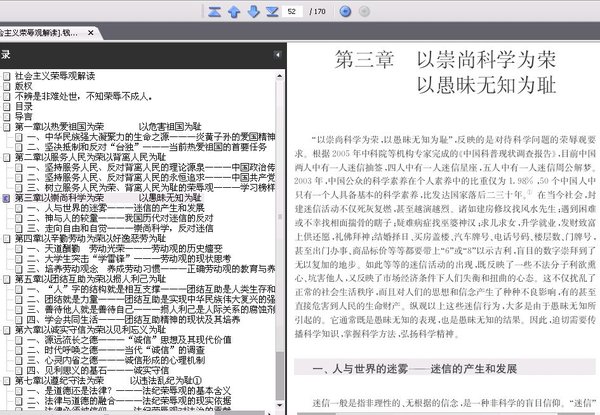Open bookmark 第一章以热爱祖国为荣
Viewport: 600px width, 415px height.
coord(108,127)
